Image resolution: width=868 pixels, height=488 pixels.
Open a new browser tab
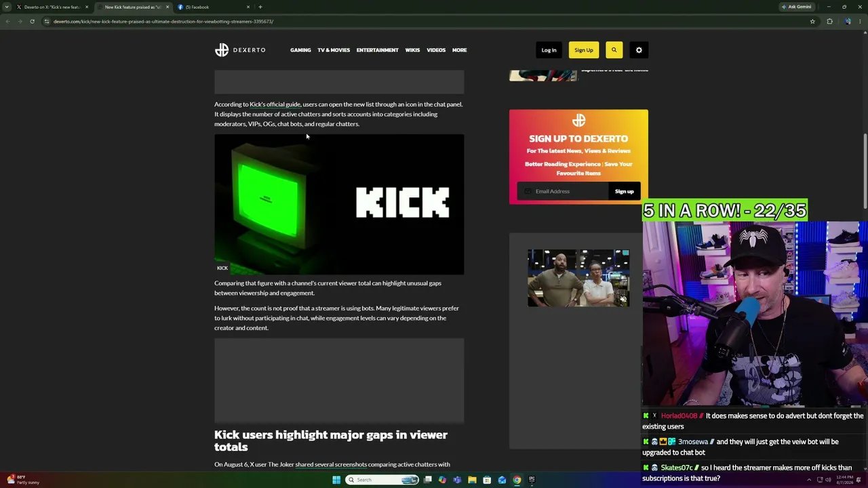tap(260, 7)
